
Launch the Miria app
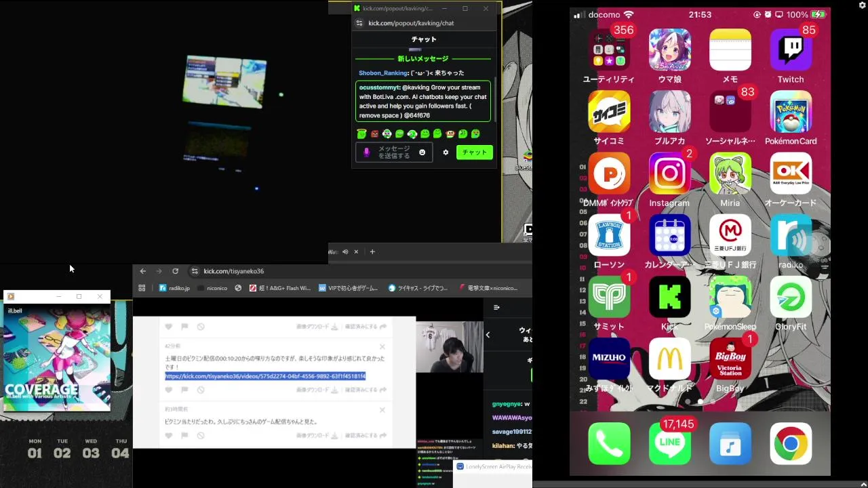click(x=730, y=174)
